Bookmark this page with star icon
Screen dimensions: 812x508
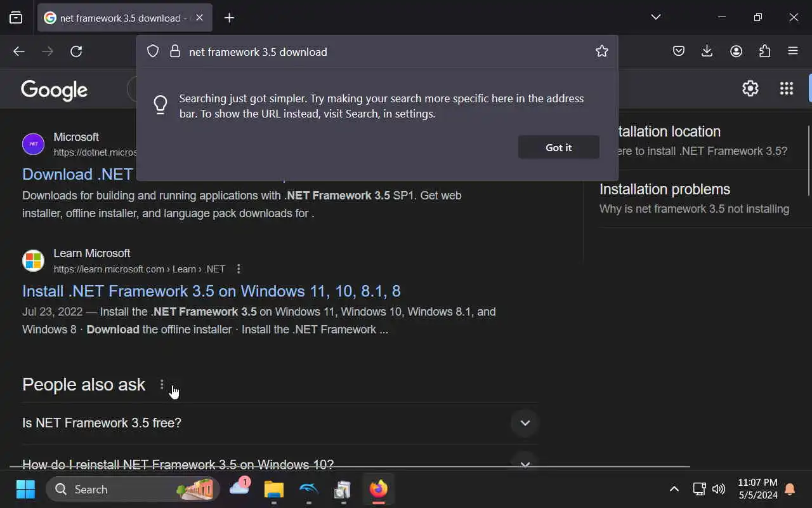[x=602, y=51]
